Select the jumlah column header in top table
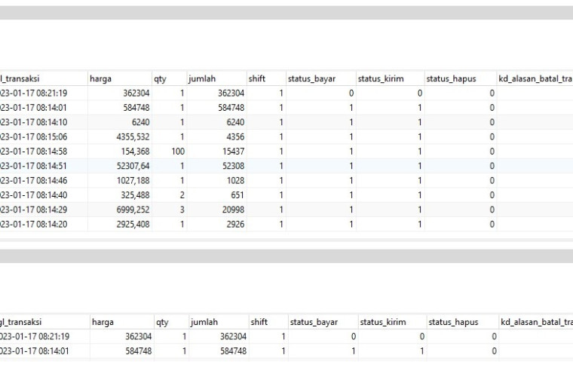573x392 pixels. point(216,78)
